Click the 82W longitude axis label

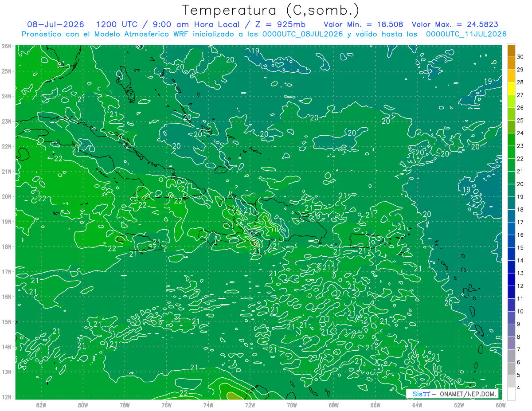tap(41, 405)
